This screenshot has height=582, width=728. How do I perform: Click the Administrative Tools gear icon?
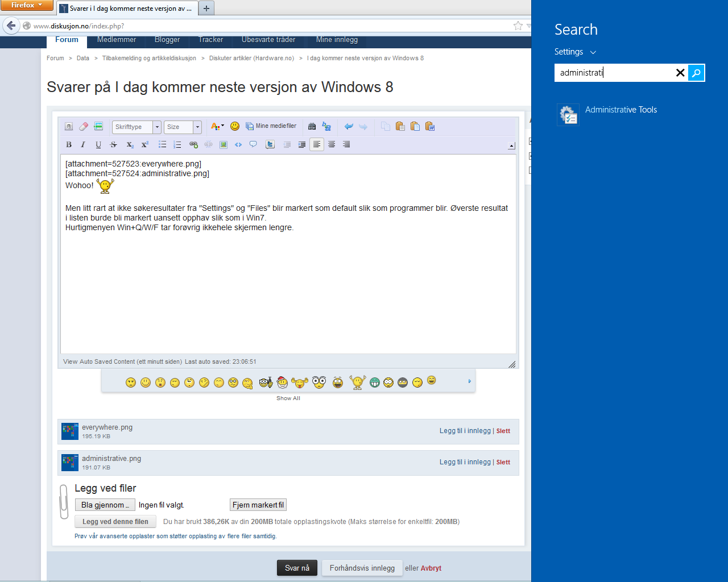(568, 114)
